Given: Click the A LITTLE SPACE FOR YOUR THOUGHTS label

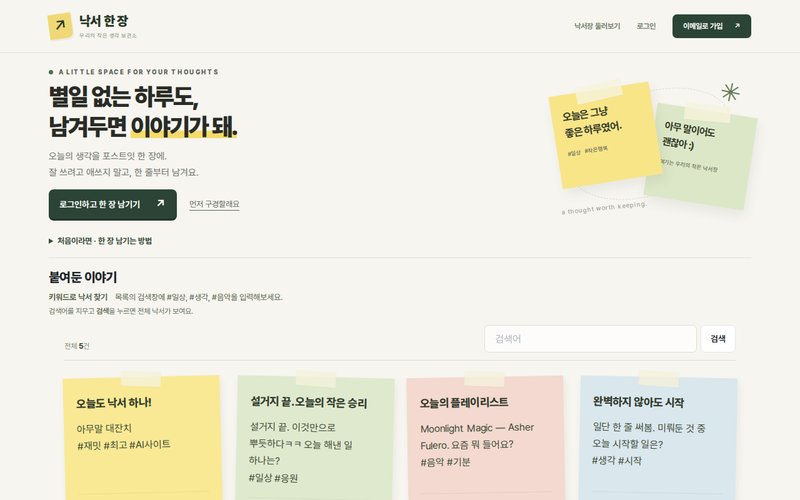Looking at the screenshot, I should [x=139, y=72].
